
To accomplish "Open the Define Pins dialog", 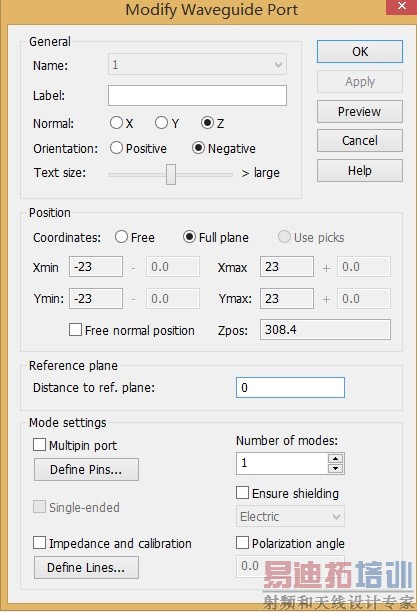I will (x=86, y=470).
